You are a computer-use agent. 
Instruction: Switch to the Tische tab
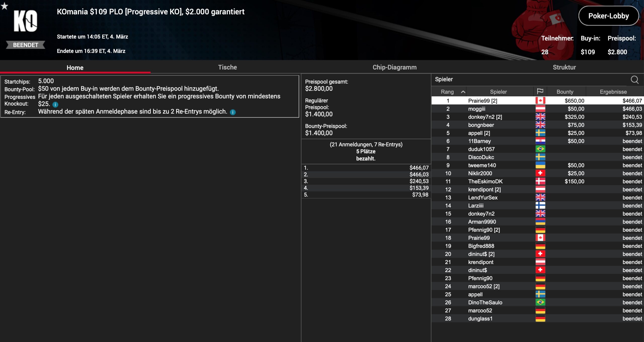point(227,67)
